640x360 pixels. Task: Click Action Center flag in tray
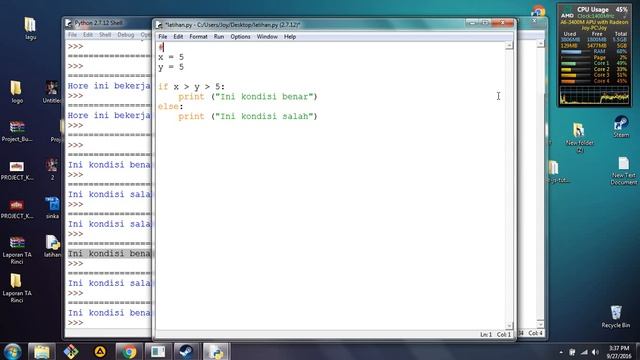coord(572,352)
